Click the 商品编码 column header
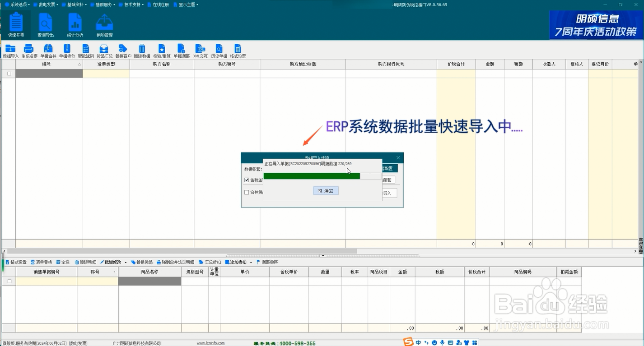The width and height of the screenshot is (644, 346). pos(523,272)
